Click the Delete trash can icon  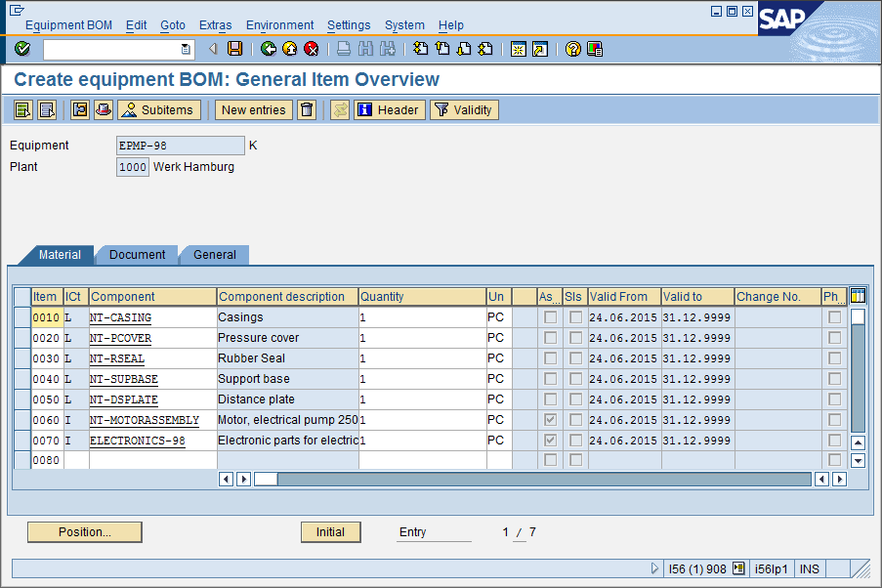click(x=307, y=109)
